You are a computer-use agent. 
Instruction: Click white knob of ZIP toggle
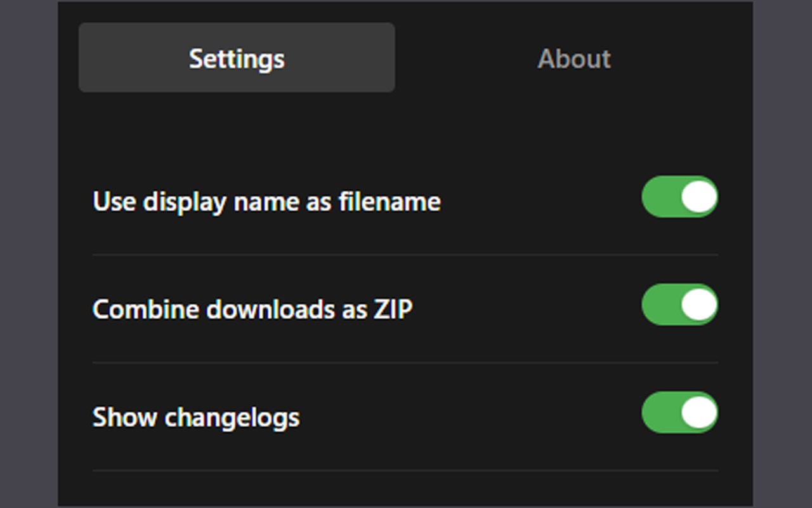pos(699,305)
